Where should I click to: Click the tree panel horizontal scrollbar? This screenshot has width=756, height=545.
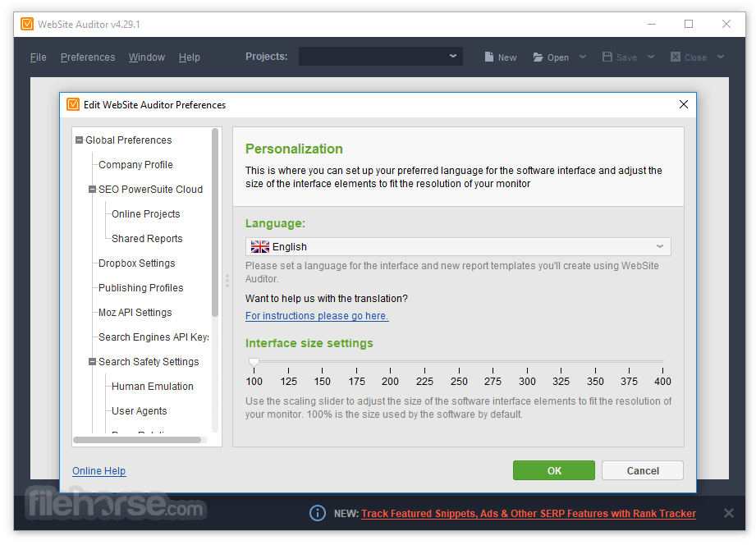point(137,439)
